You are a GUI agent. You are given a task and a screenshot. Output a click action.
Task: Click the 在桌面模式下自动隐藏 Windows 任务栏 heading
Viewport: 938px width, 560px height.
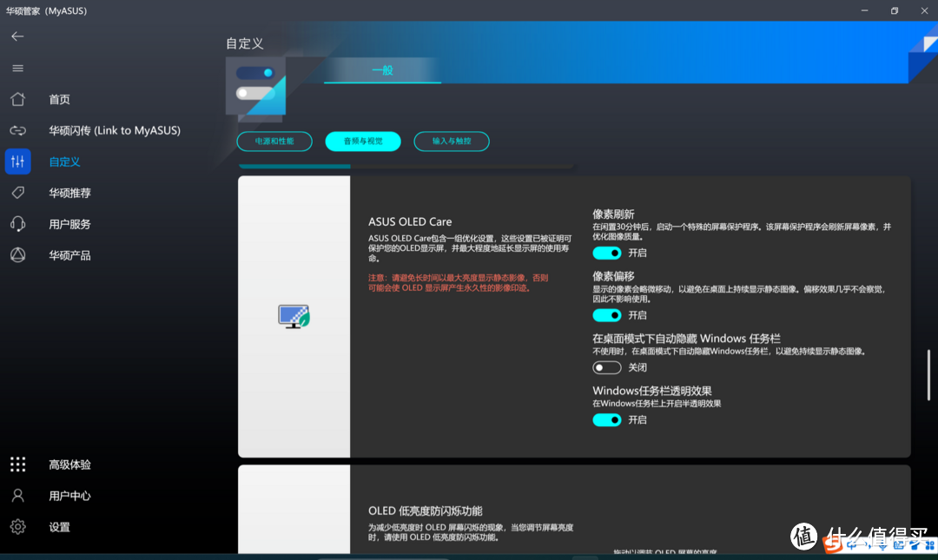[x=686, y=339]
